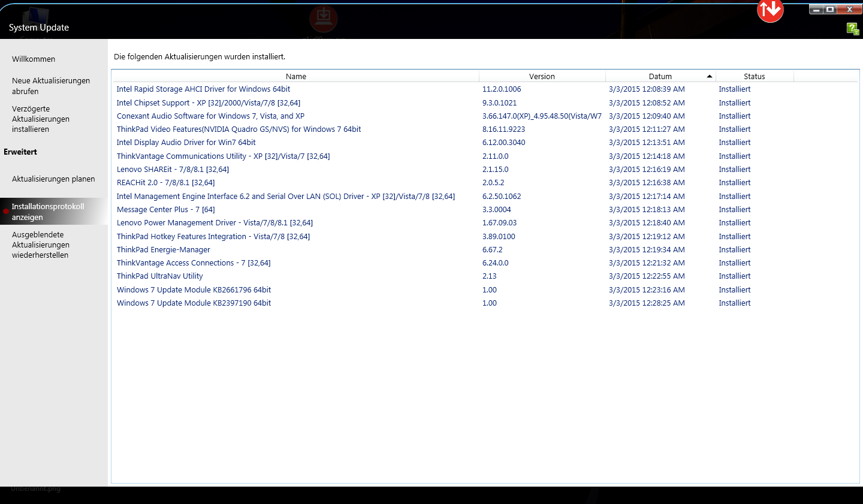Viewport: 863px width, 504px height.
Task: Click date 3/3/2015 12:08:39 AM
Action: (x=647, y=89)
